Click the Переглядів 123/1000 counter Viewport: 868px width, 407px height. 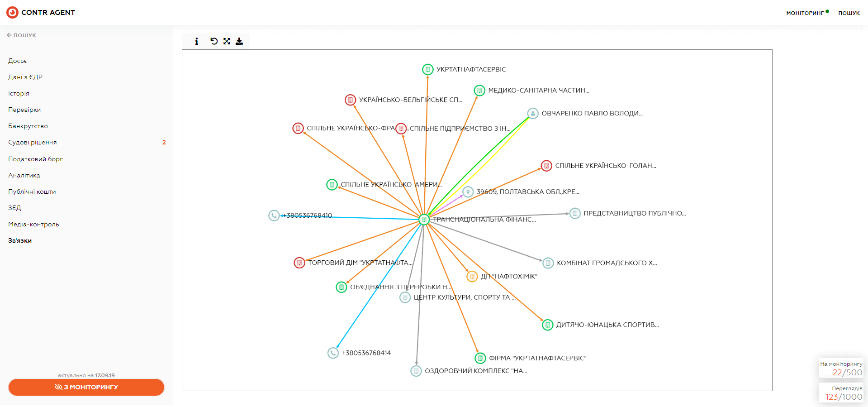pyautogui.click(x=841, y=393)
